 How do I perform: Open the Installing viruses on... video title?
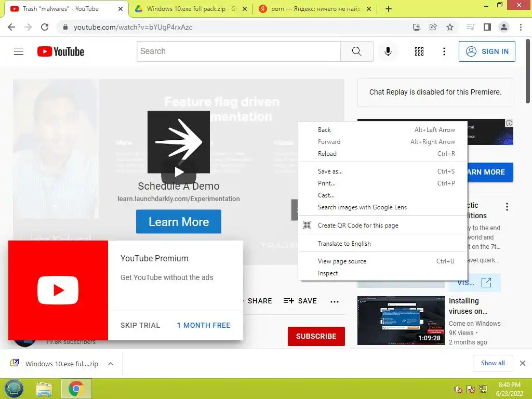pyautogui.click(x=468, y=306)
